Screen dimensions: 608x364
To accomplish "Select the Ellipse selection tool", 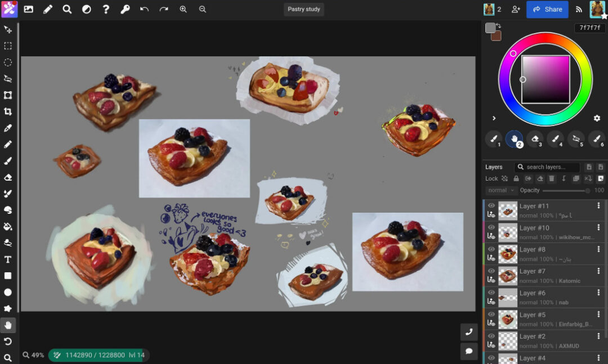I will (8, 62).
